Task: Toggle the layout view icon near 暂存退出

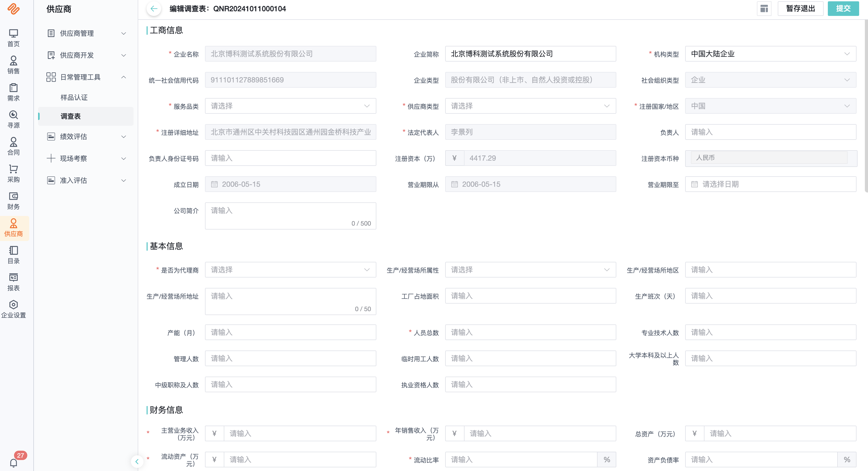Action: coord(764,9)
